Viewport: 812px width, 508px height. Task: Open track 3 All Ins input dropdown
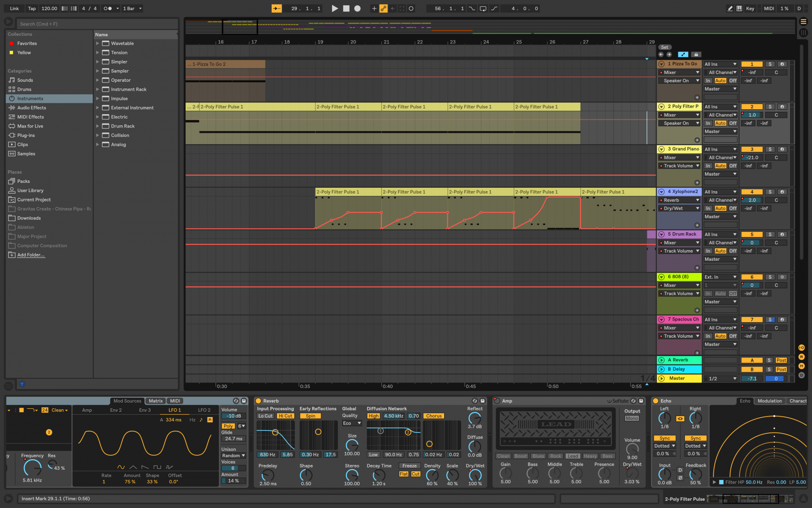coord(720,150)
